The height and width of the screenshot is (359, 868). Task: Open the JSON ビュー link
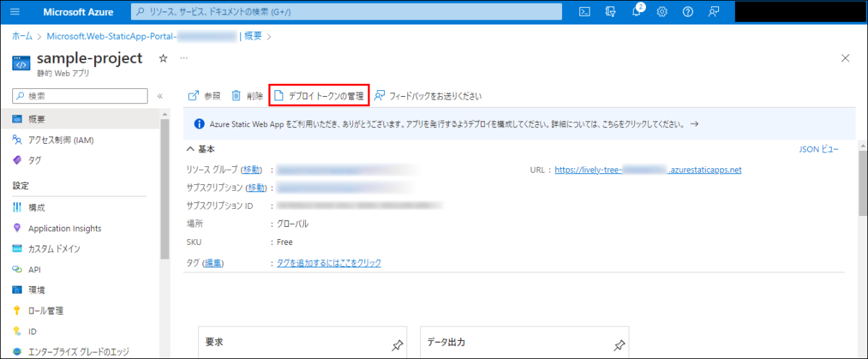click(x=818, y=150)
